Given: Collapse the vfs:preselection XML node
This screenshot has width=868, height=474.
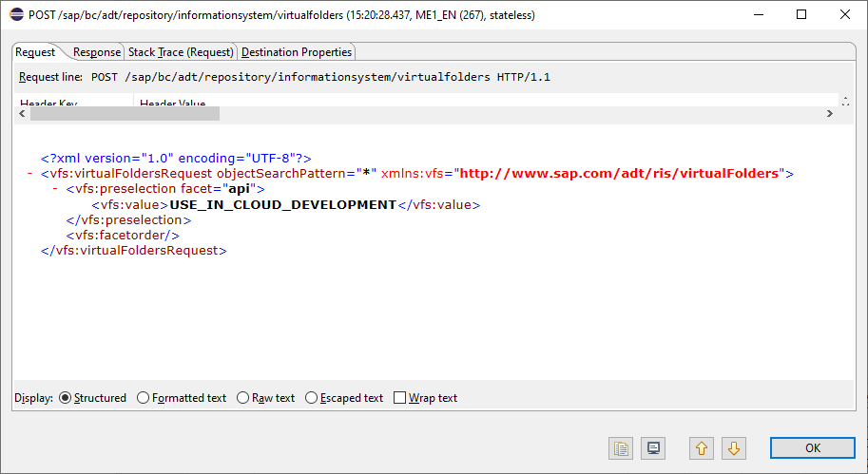Looking at the screenshot, I should 55,189.
